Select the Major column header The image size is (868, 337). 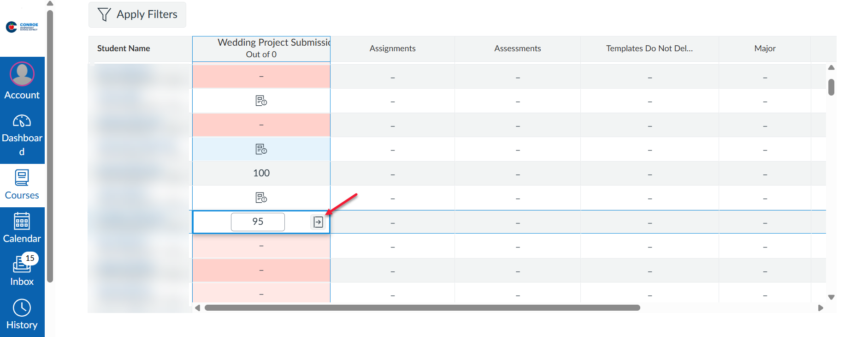pyautogui.click(x=765, y=48)
